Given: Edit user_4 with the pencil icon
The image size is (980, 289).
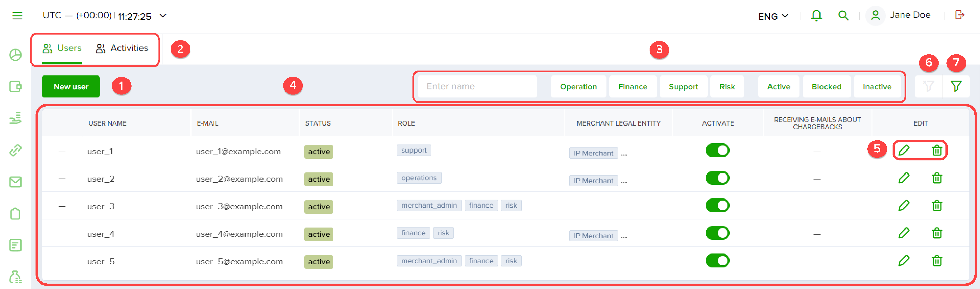Looking at the screenshot, I should [904, 233].
